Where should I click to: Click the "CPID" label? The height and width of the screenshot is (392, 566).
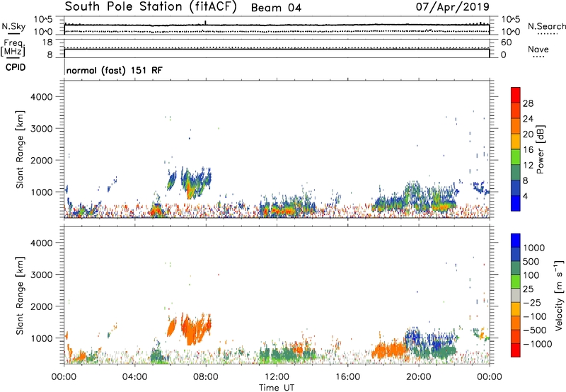16,67
